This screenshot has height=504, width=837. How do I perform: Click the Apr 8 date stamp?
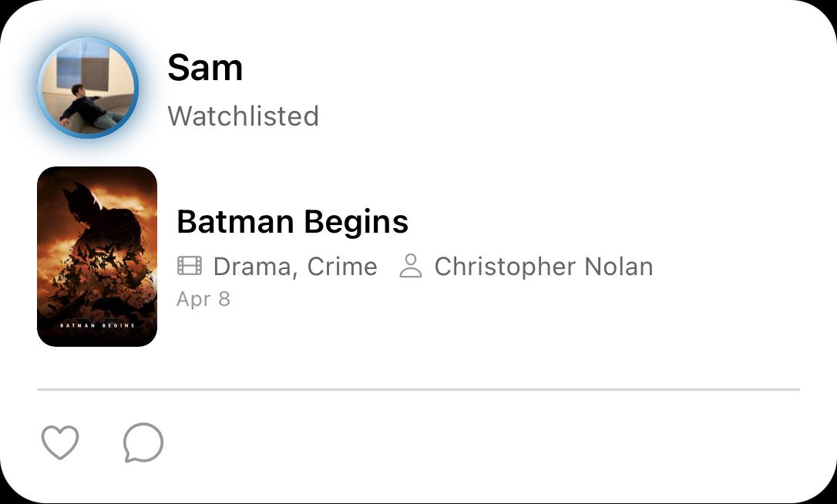[203, 299]
